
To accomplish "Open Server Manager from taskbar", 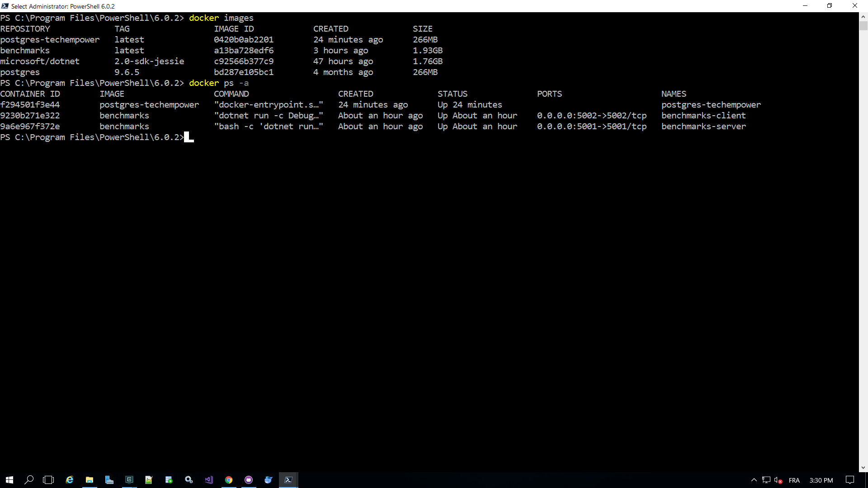I will pyautogui.click(x=109, y=480).
